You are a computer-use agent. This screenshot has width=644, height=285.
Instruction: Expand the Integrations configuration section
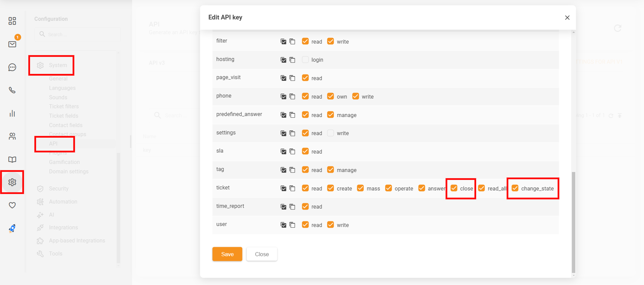[x=63, y=227]
